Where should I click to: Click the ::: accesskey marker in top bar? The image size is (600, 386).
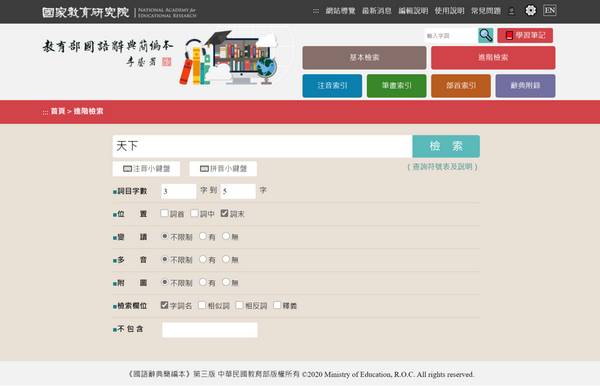[x=316, y=11]
